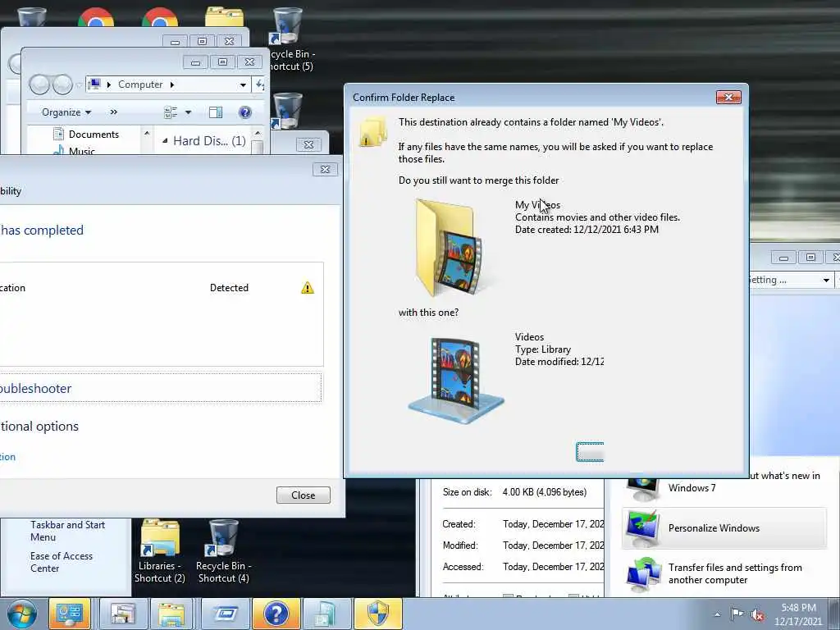Click the 'Hard Dis... (1)' group header
The height and width of the screenshot is (630, 840).
pyautogui.click(x=209, y=141)
